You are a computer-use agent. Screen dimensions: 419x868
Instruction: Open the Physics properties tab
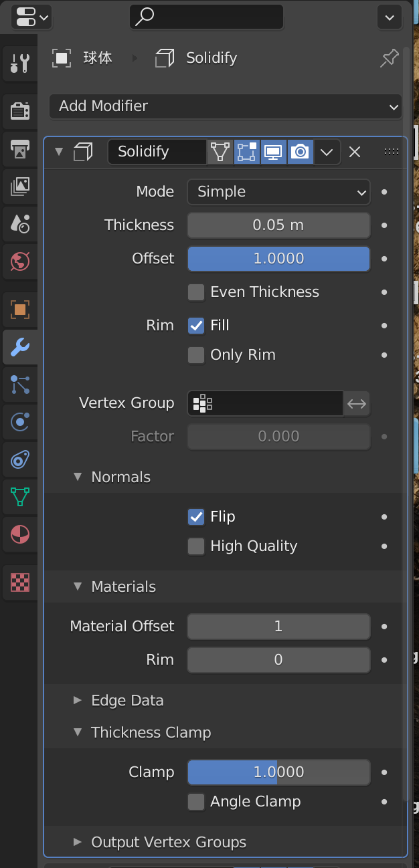pyautogui.click(x=20, y=421)
